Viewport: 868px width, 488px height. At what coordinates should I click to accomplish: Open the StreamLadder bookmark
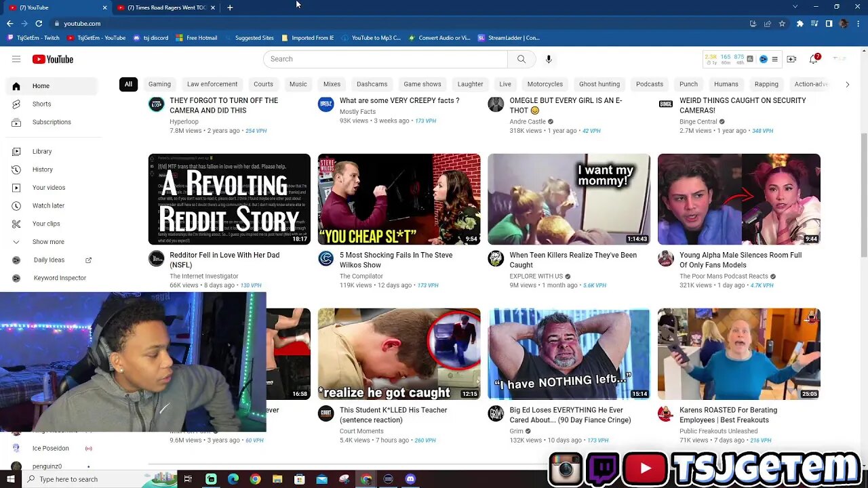(509, 38)
